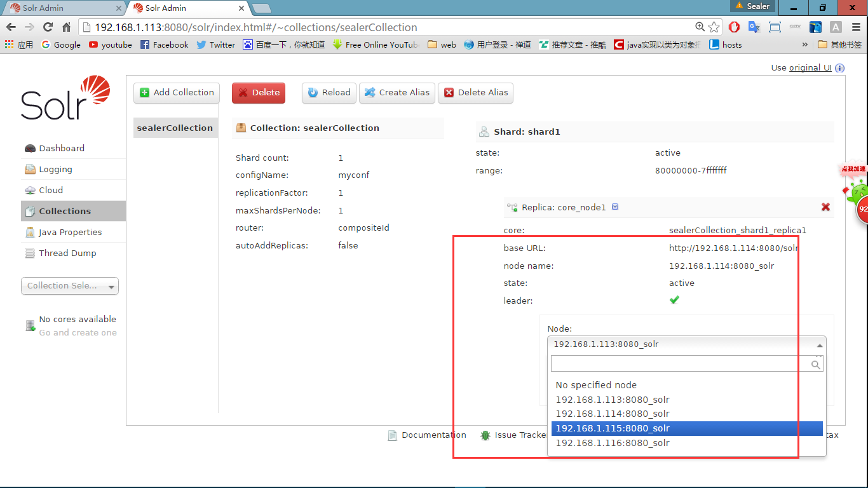Open the Twitter bookmark

[216, 45]
